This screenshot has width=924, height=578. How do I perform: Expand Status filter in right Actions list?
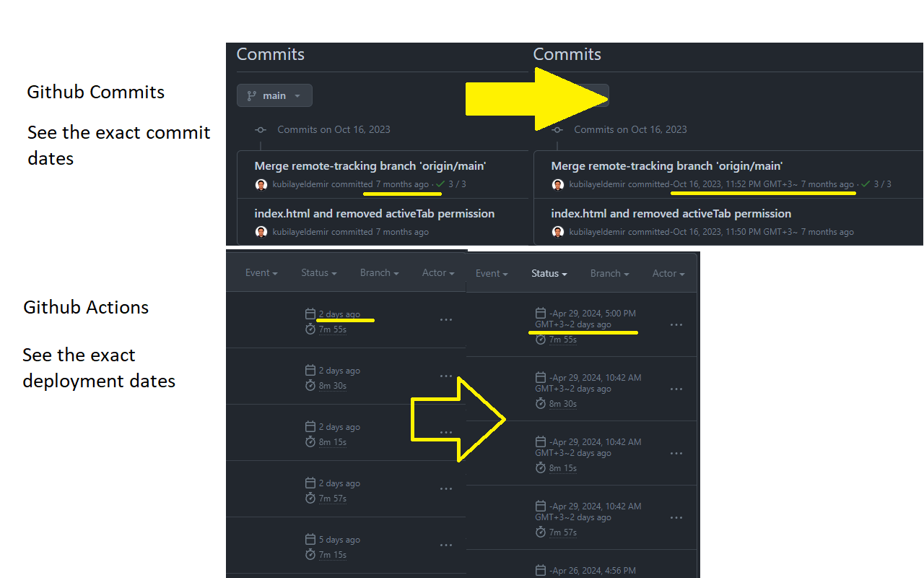[549, 274]
